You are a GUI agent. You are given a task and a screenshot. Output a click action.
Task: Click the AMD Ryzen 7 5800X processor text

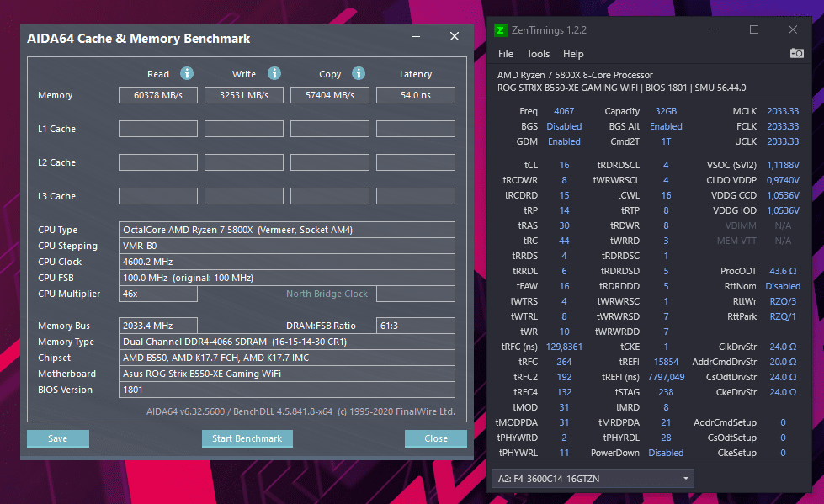click(x=575, y=75)
